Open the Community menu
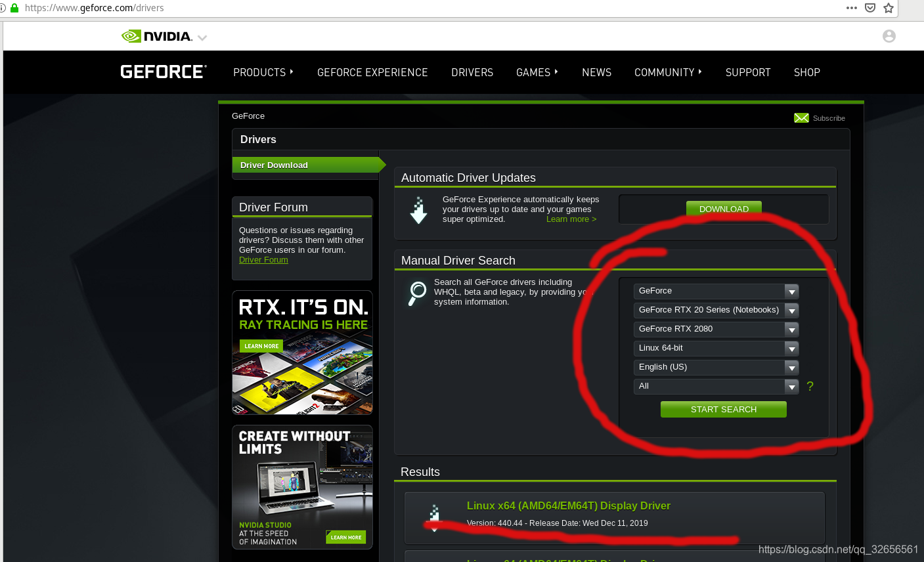Screen dimensions: 924x562 [668, 72]
